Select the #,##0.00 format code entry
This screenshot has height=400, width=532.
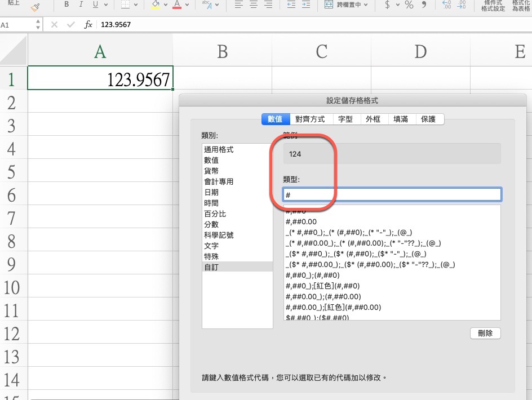(302, 222)
